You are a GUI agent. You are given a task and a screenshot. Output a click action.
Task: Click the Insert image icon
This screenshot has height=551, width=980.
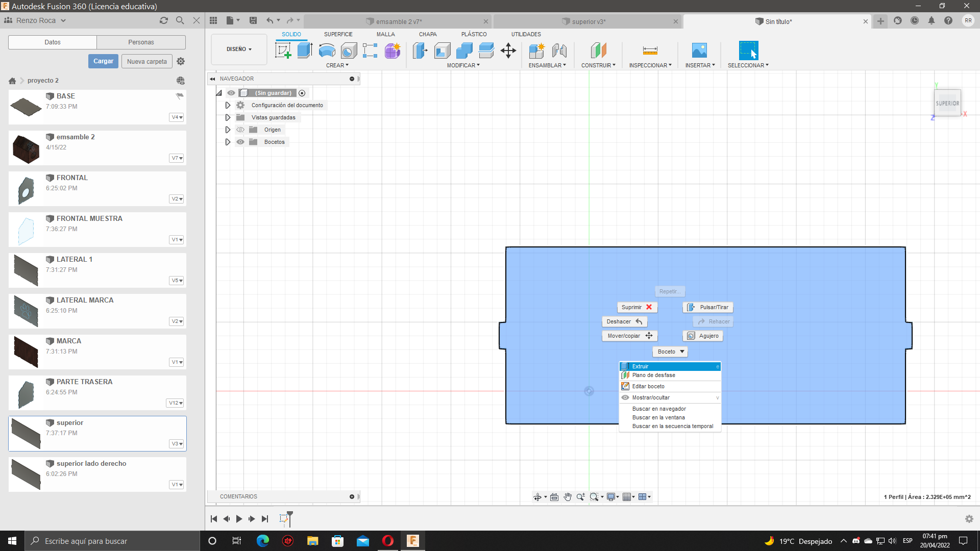click(x=699, y=51)
